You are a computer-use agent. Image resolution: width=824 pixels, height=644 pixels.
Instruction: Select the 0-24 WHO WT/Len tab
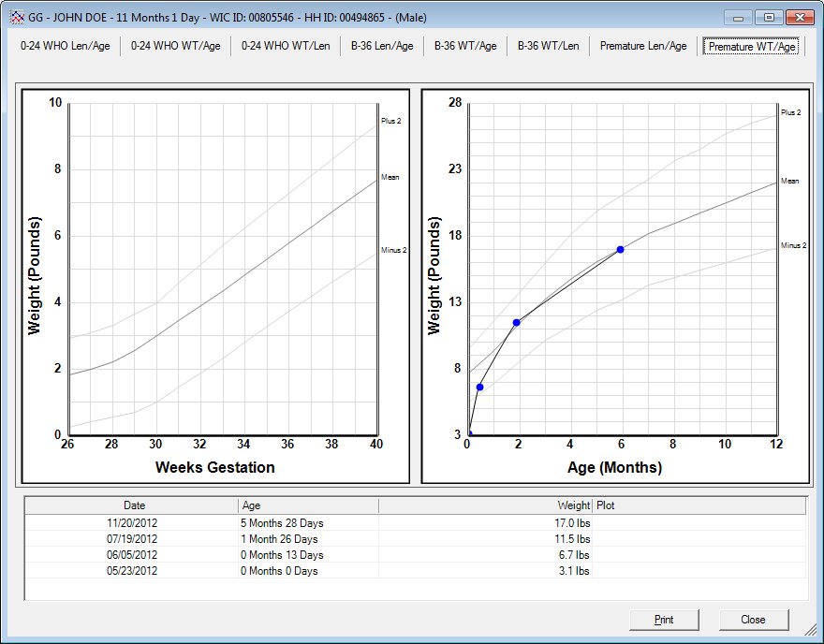286,46
